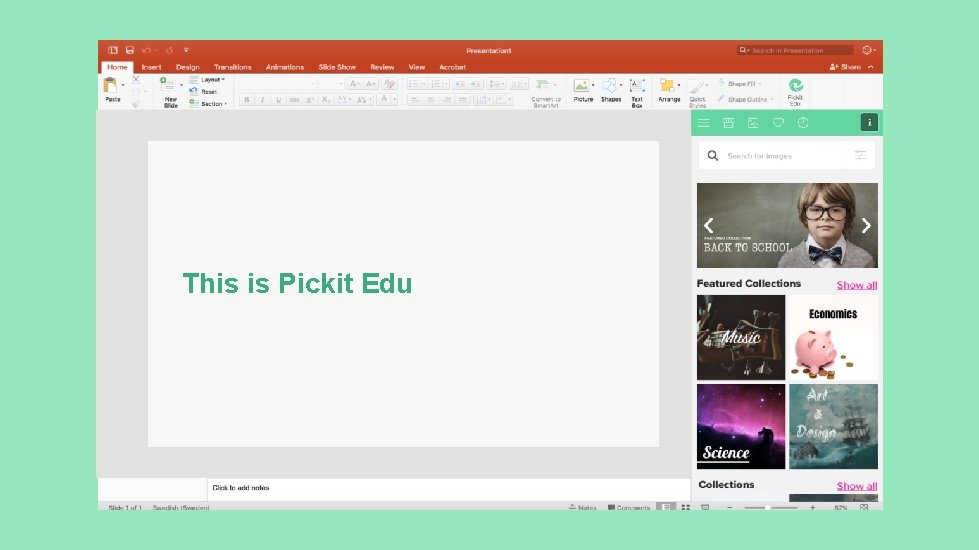Show the next featured banner
Screen dimensions: 979x550
866,225
